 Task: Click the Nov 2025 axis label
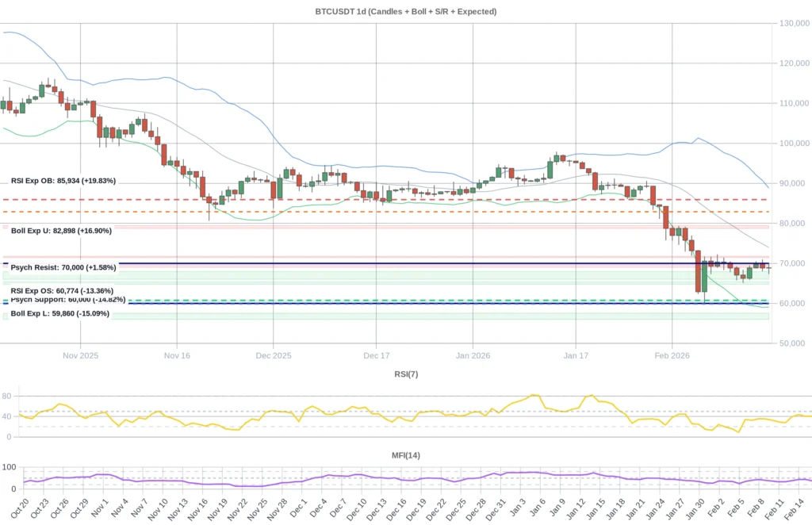click(80, 355)
